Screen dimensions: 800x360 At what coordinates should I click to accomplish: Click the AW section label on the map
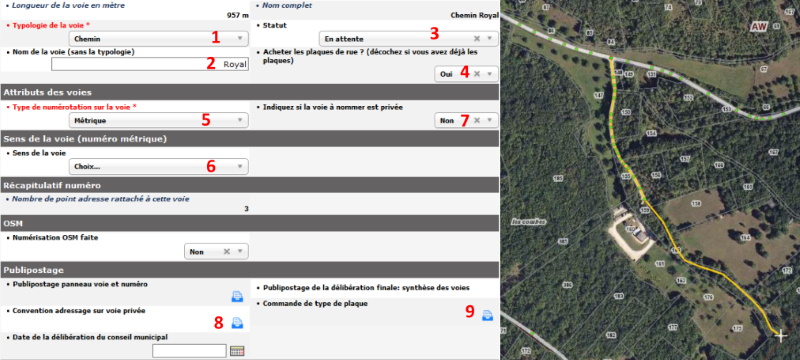(x=759, y=27)
